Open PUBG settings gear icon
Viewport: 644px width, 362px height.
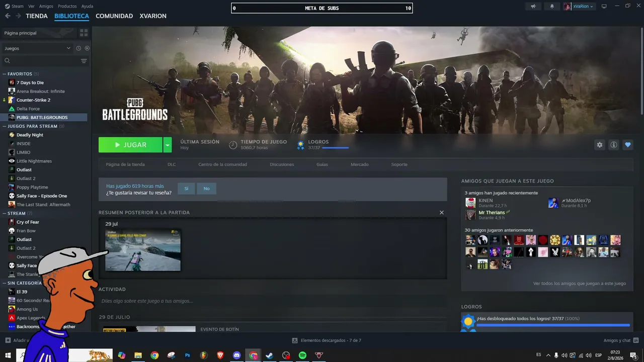[x=599, y=145]
